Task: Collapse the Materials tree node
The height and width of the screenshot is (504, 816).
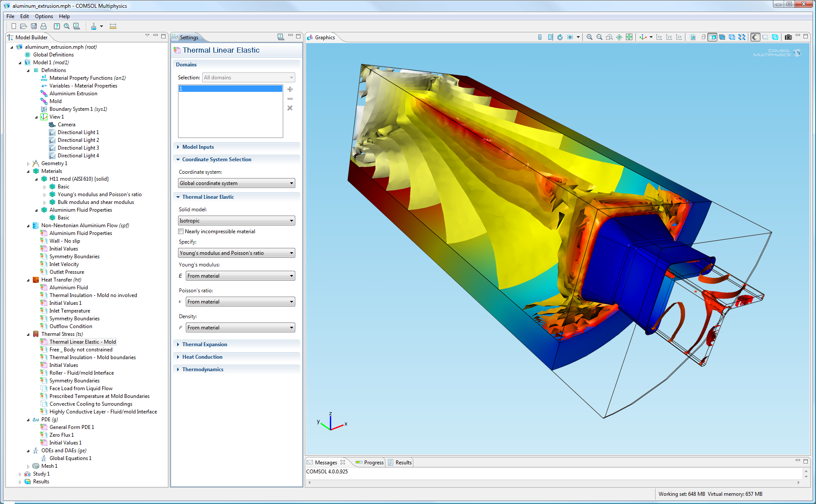Action: point(28,171)
